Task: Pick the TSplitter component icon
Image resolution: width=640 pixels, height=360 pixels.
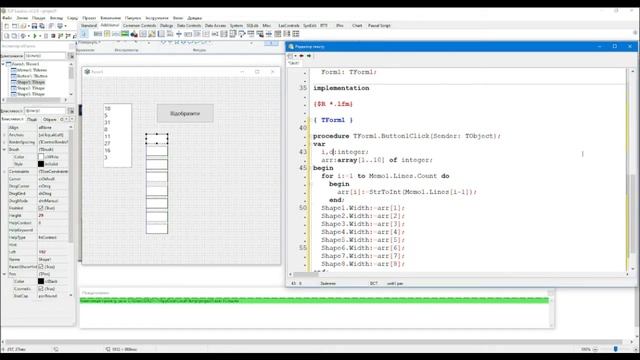Action: coord(179,34)
